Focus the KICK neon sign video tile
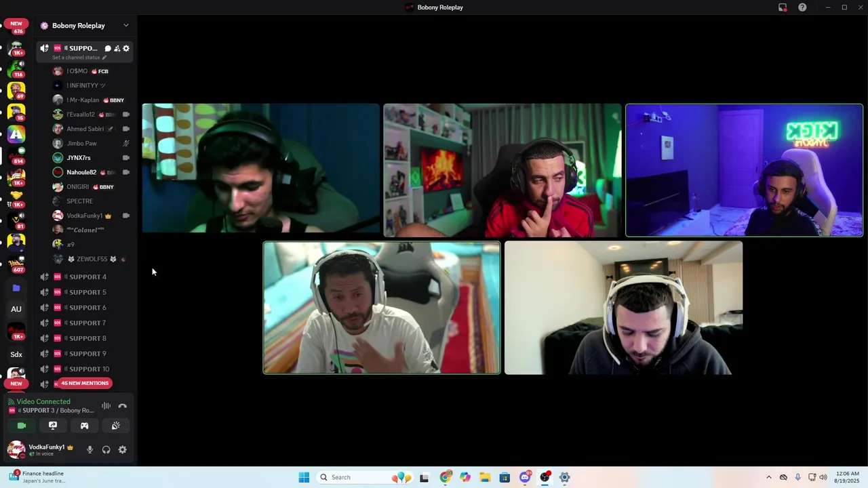The width and height of the screenshot is (868, 488). 744,170
